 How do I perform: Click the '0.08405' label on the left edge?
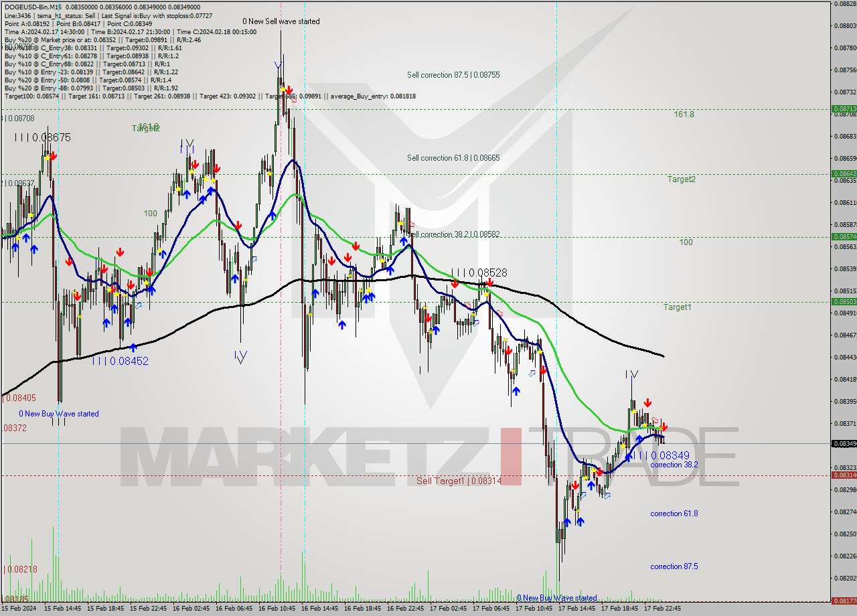(20, 398)
